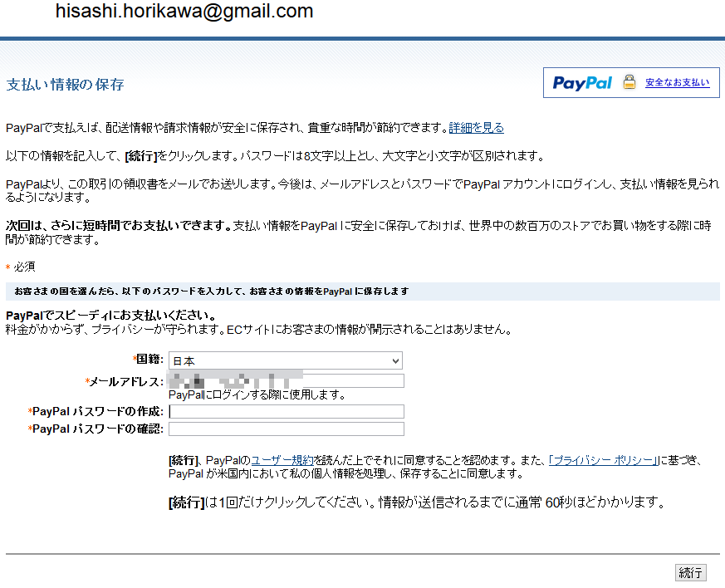
Task: Focus the PayPal パスワードの確認 field
Action: (287, 429)
